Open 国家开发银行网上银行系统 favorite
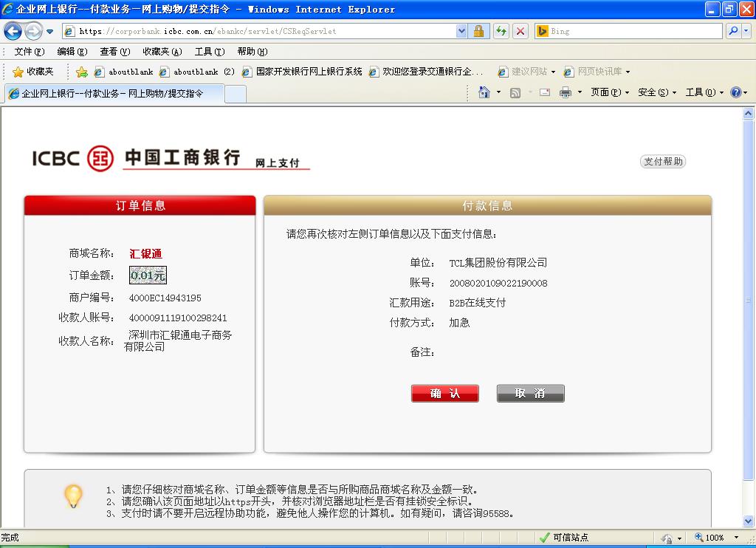The width and height of the screenshot is (756, 548). [302, 72]
